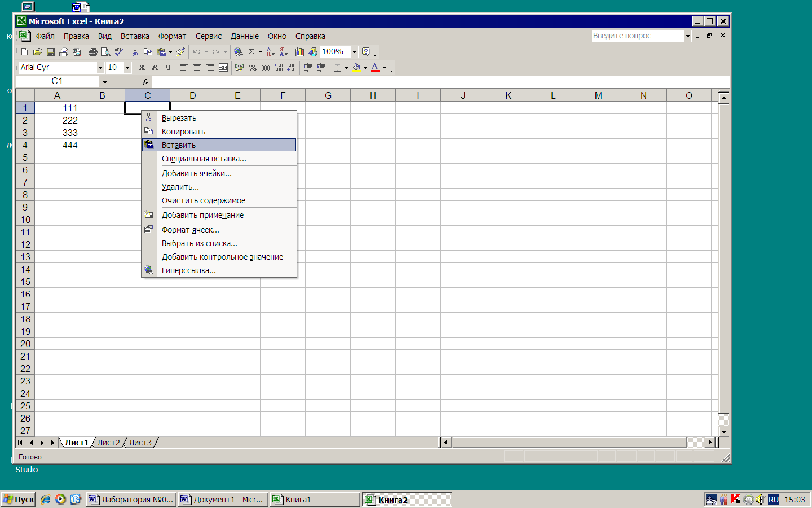Open the Файл menu

click(45, 36)
